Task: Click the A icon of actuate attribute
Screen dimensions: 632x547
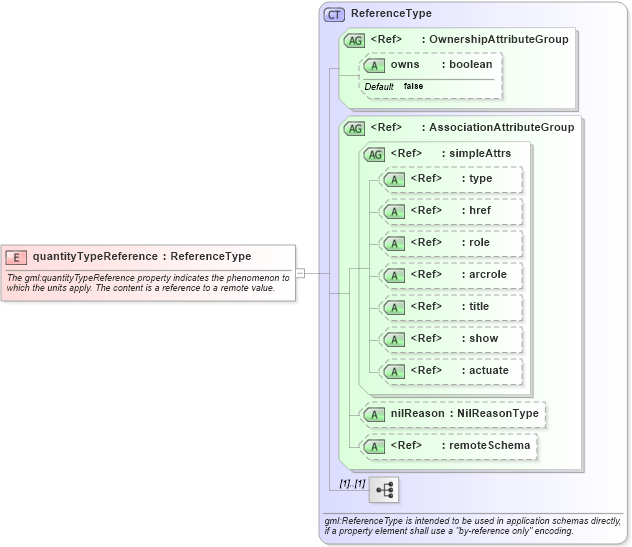Action: (x=394, y=371)
